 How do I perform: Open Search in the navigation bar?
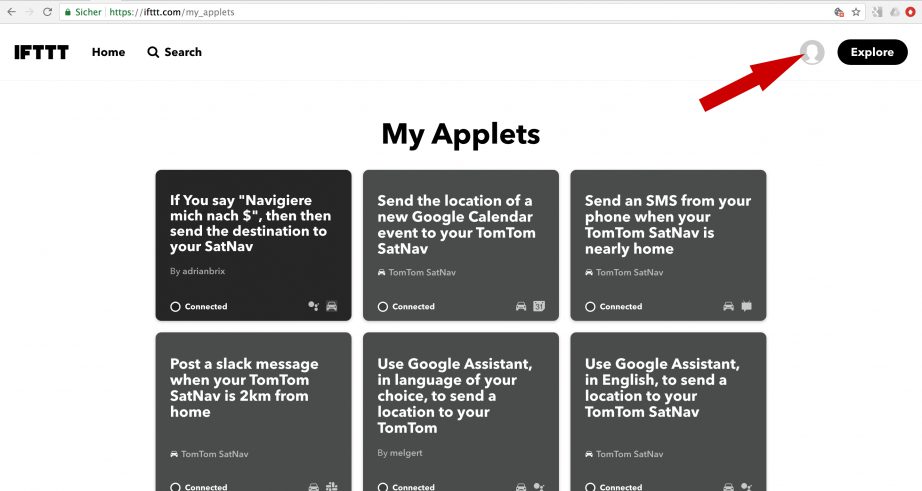tap(174, 52)
